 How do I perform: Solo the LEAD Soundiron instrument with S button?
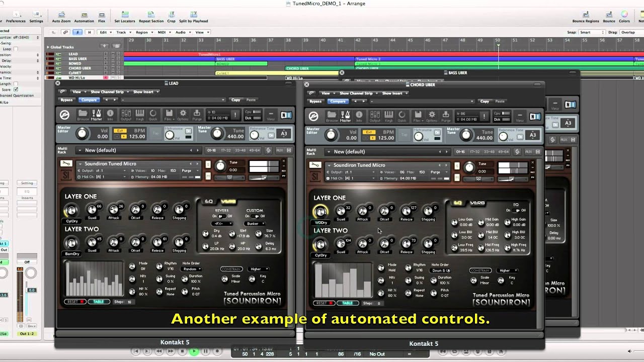(x=208, y=164)
